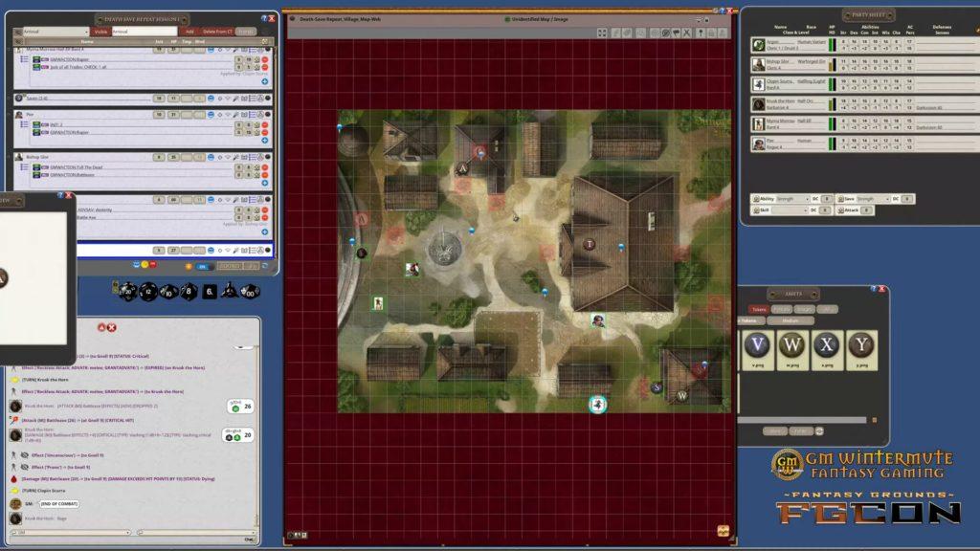
Task: Add a new effect to Bishop Silor
Action: tap(265, 183)
